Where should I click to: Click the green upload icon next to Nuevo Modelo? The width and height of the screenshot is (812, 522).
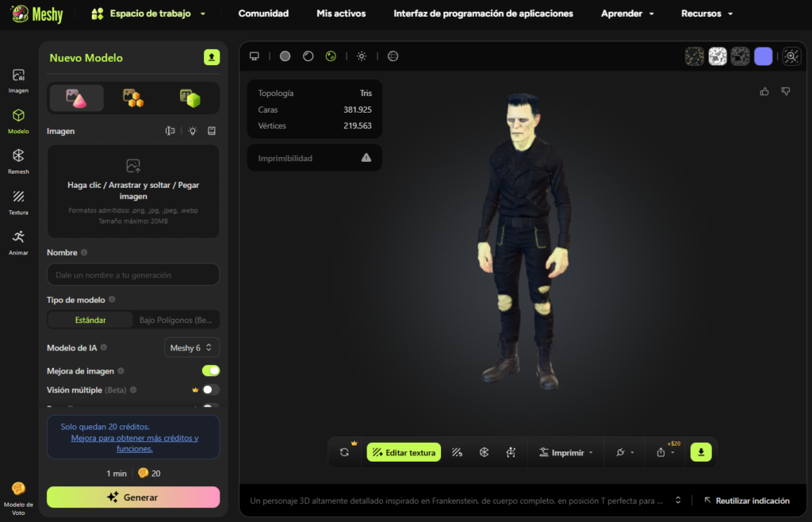click(210, 58)
